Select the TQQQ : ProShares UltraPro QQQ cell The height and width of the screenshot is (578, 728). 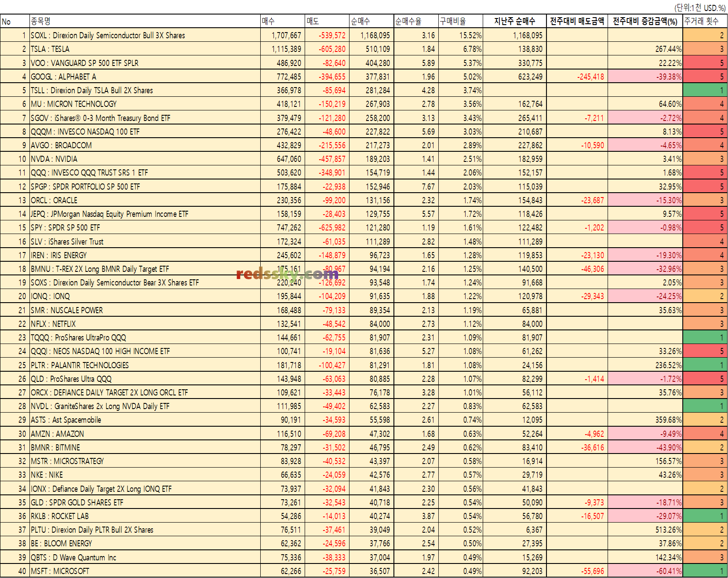point(145,337)
